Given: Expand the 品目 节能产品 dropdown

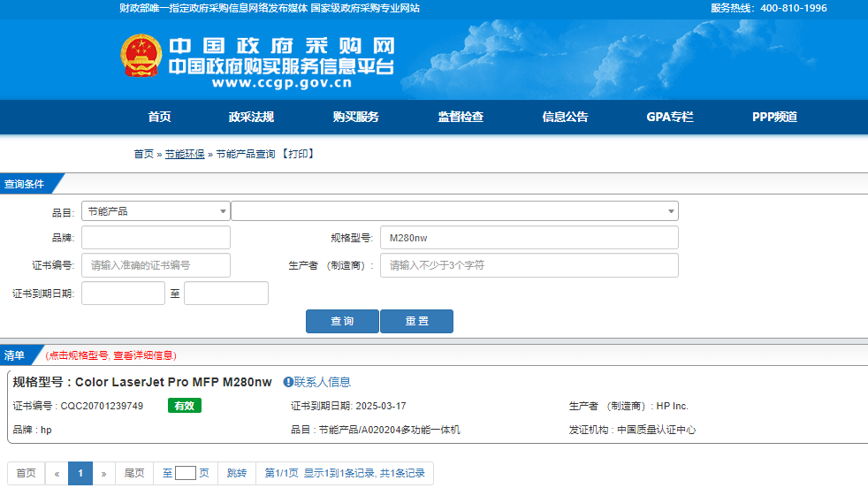Looking at the screenshot, I should pos(156,211).
